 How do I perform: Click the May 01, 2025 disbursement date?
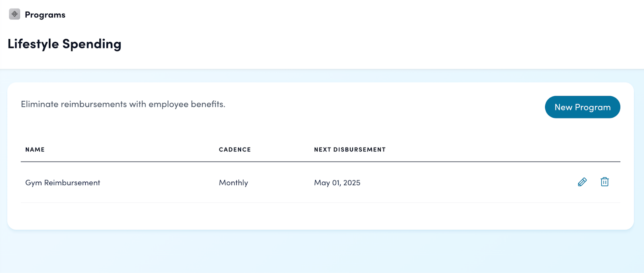point(337,183)
